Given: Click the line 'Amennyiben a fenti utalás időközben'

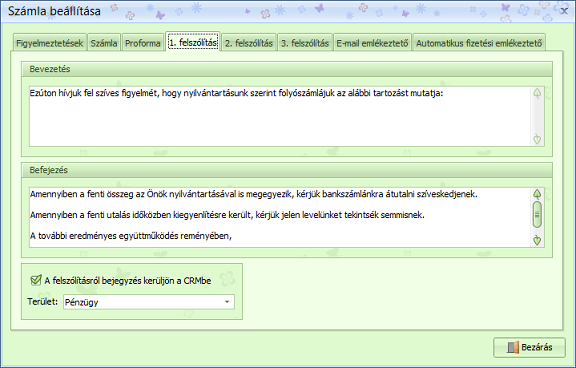Looking at the screenshot, I should pos(227,215).
